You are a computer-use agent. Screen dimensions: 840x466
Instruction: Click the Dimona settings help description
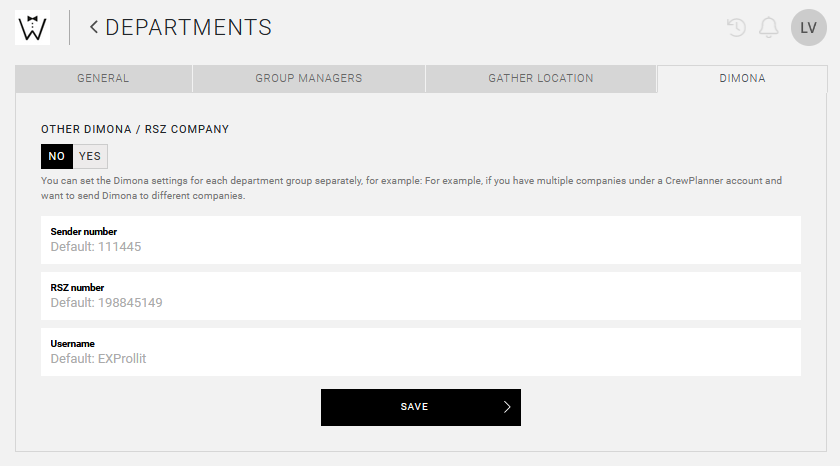coord(410,188)
